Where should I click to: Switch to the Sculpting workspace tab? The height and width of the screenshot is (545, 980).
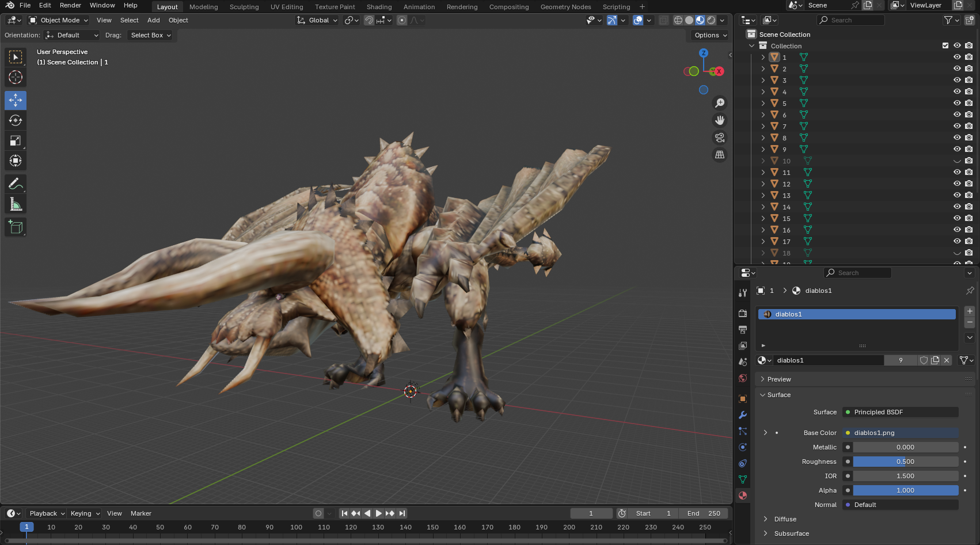pyautogui.click(x=244, y=7)
